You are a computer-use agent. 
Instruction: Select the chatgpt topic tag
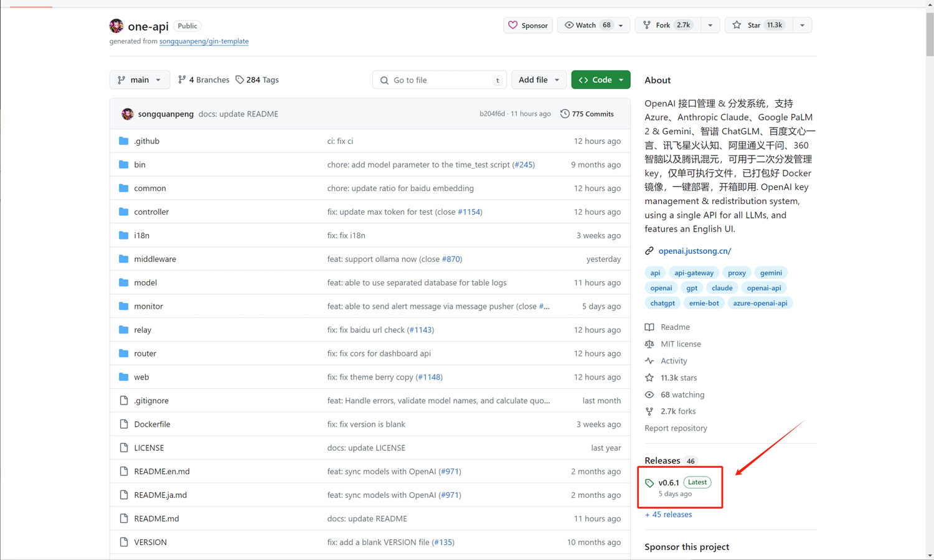click(x=662, y=303)
